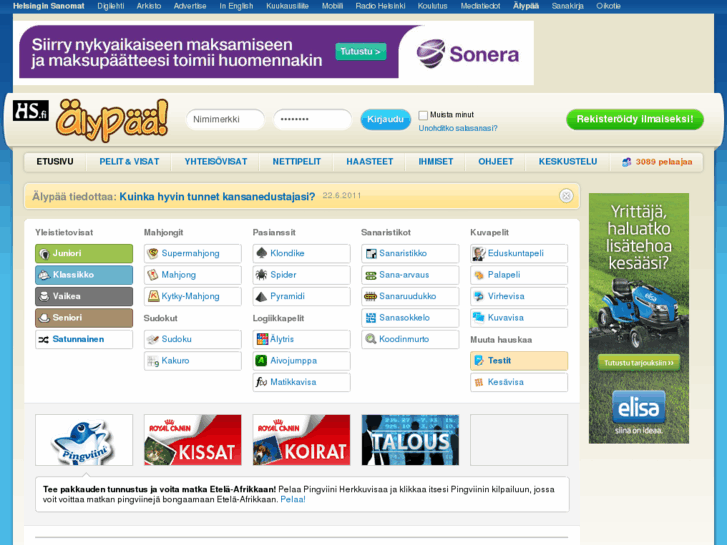Screen dimensions: 727x545
Task: Click the Matikkavisa function icon
Action: [x=261, y=382]
